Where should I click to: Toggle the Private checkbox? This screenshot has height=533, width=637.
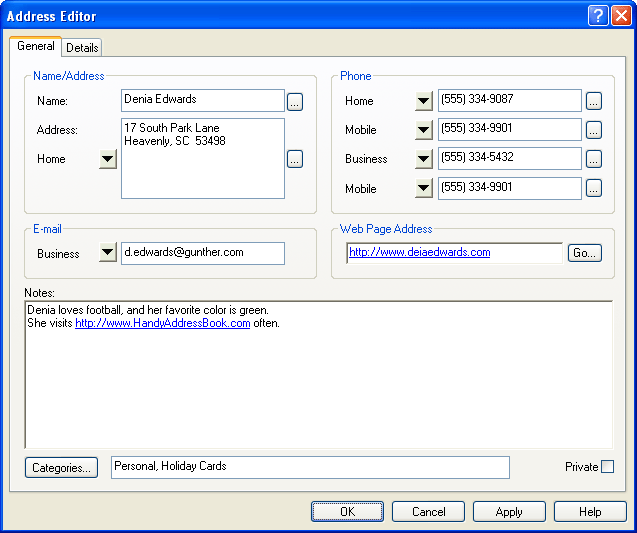click(608, 466)
